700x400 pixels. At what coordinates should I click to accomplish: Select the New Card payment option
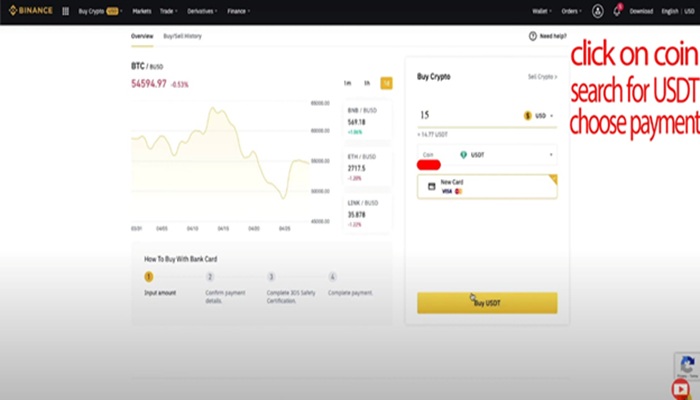(487, 186)
